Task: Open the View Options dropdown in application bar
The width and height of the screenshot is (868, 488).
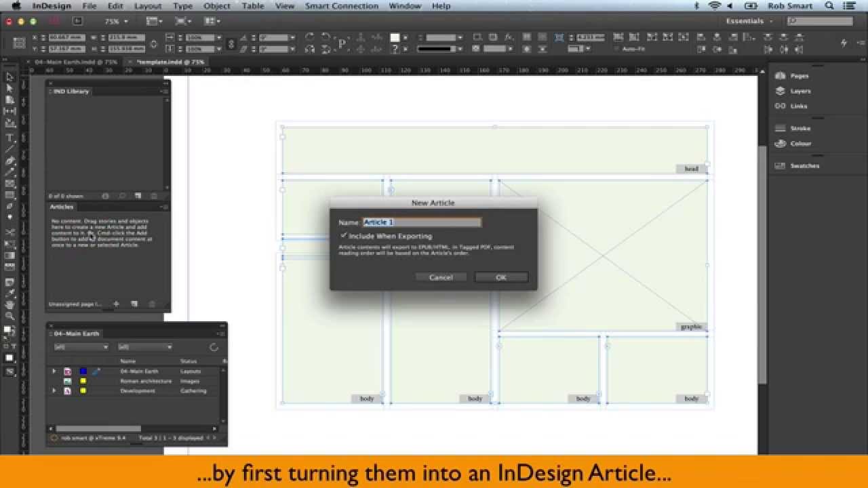Action: point(153,22)
